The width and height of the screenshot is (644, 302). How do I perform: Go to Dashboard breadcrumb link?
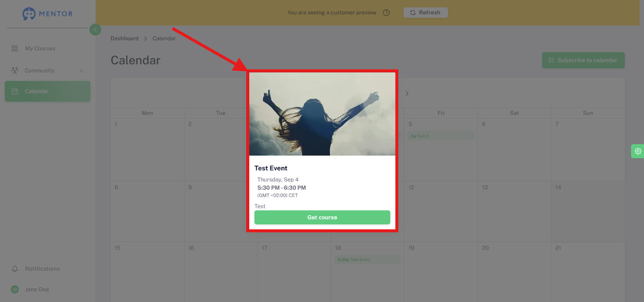coord(124,38)
